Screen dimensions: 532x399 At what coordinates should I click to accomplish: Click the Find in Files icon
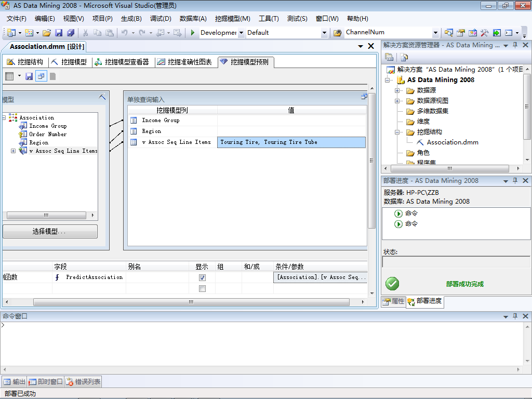(337, 33)
